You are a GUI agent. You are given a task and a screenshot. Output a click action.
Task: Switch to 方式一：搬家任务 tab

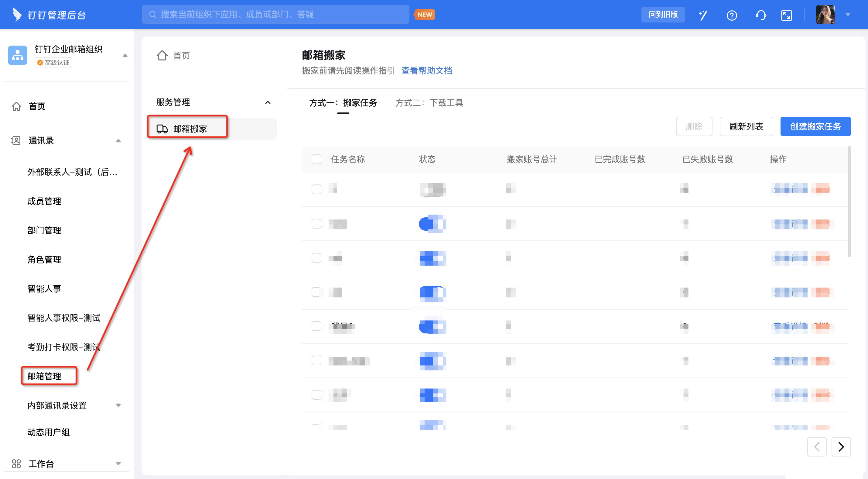(x=343, y=103)
